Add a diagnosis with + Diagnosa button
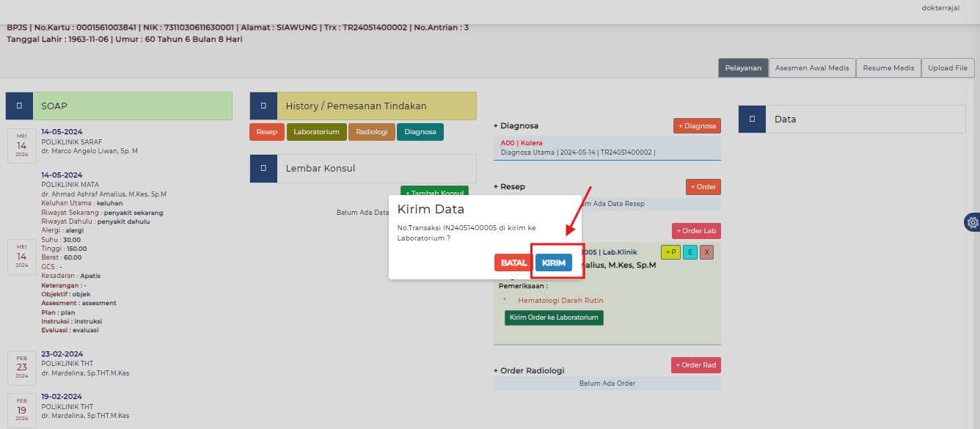This screenshot has height=429, width=980. 697,126
